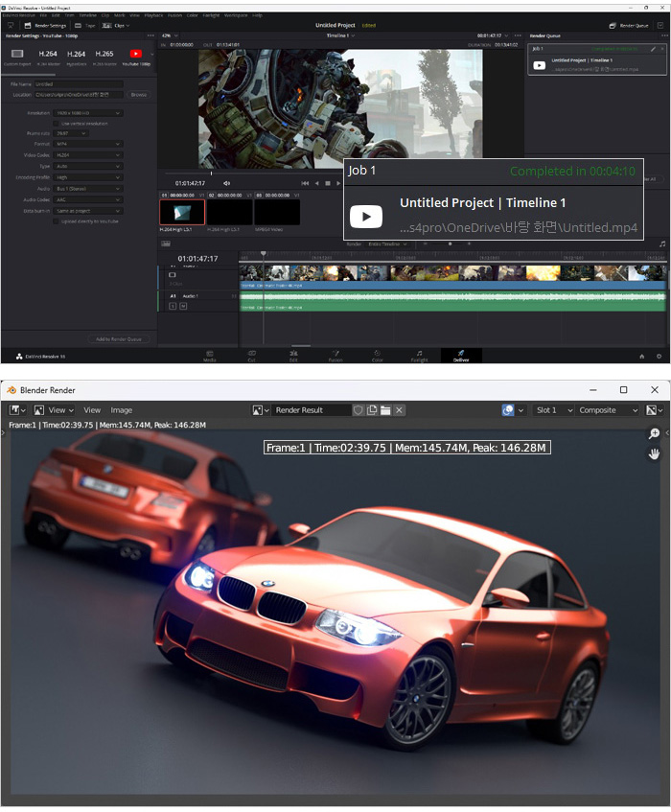
Task: Jump to first frame in viewer
Action: tap(305, 183)
